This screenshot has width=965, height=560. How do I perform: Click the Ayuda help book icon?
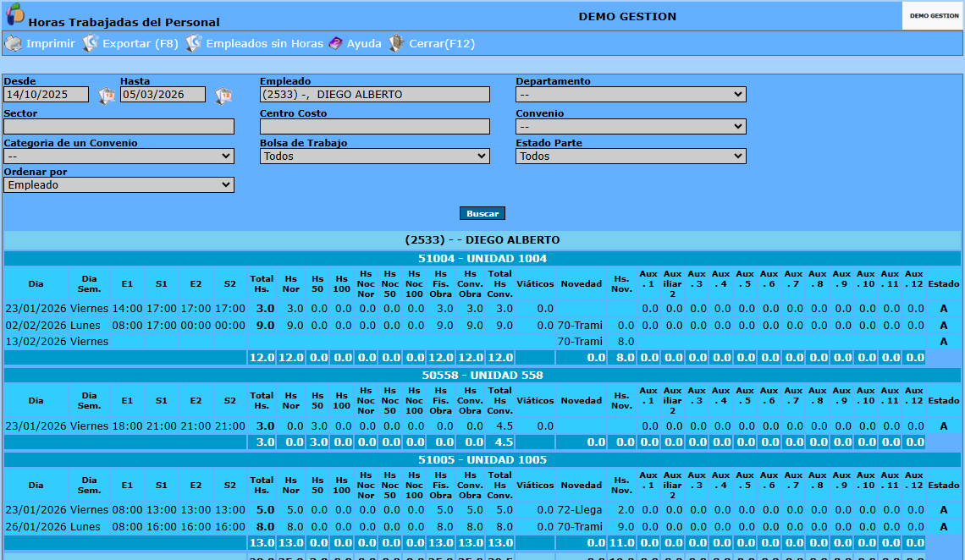pyautogui.click(x=335, y=44)
